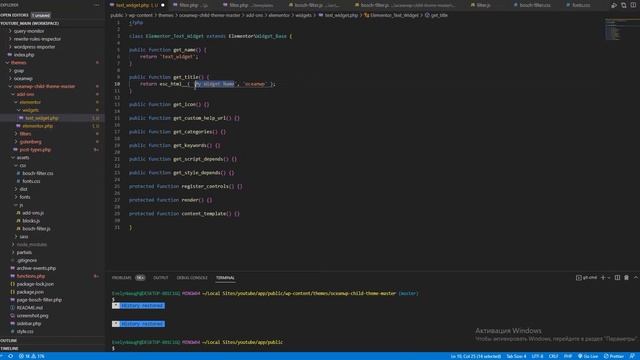Image resolution: width=640 pixels, height=360 pixels.
Task: Kill the terminal with the trash icon
Action: [x=626, y=278]
